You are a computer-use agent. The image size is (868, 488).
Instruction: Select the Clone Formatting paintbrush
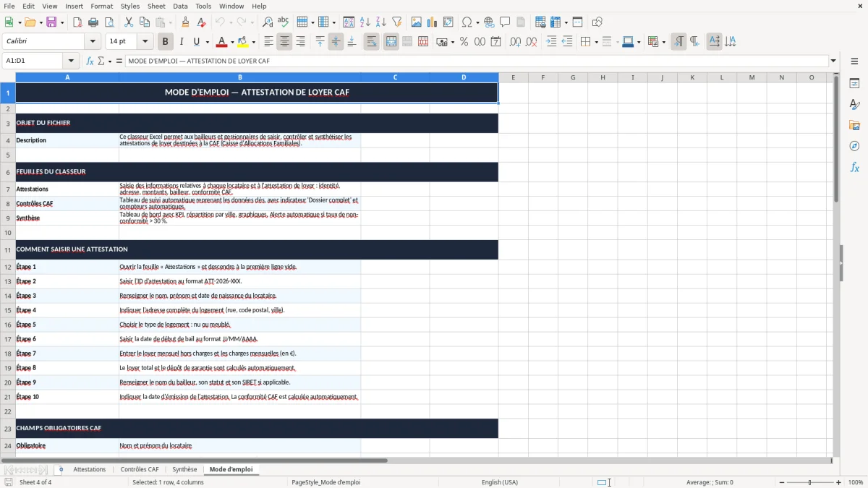click(185, 22)
